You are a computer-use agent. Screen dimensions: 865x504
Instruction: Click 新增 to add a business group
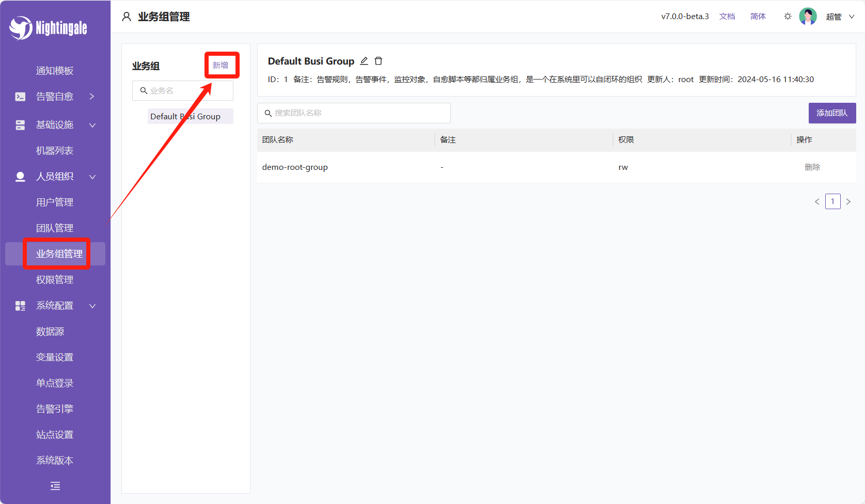(x=221, y=65)
